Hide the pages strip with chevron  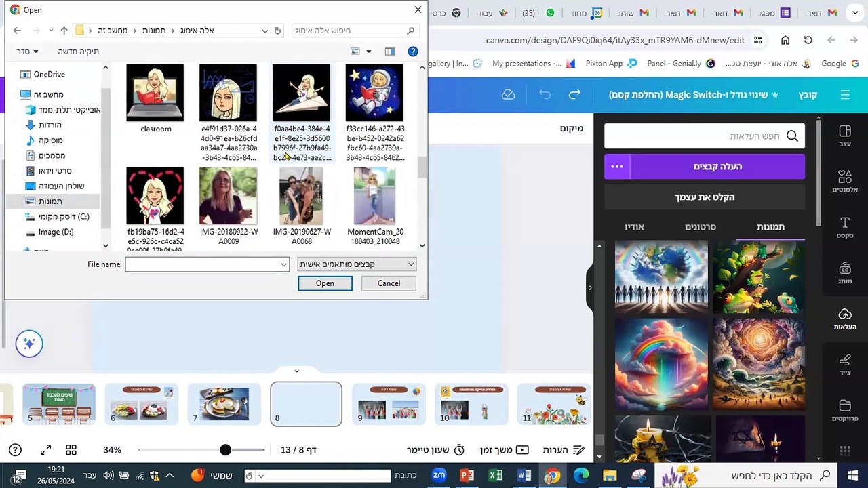pos(296,371)
